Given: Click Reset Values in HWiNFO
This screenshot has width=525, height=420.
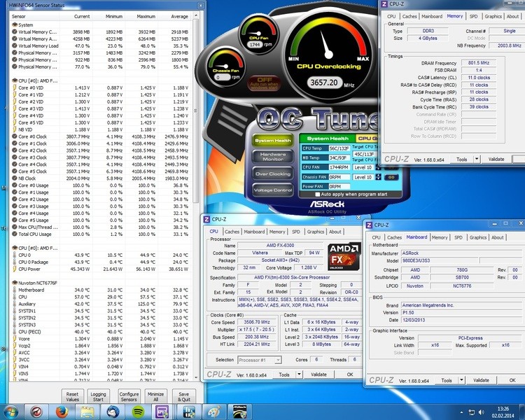Looking at the screenshot, I should pyautogui.click(x=72, y=397).
